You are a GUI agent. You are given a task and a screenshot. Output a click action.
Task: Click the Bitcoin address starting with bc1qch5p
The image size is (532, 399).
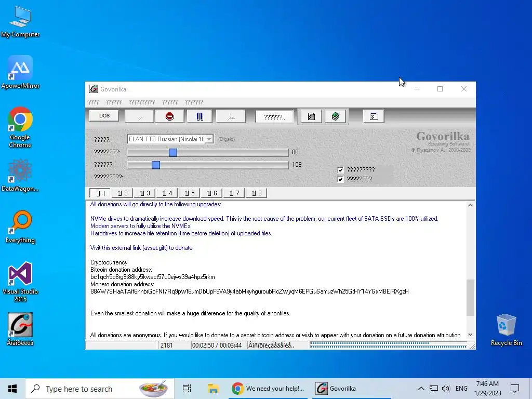pyautogui.click(x=152, y=277)
